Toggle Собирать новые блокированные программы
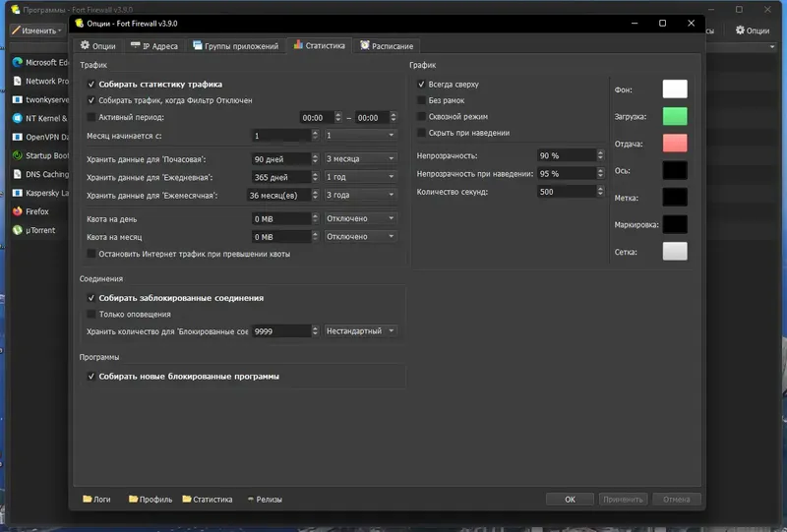This screenshot has width=787, height=532. point(91,376)
